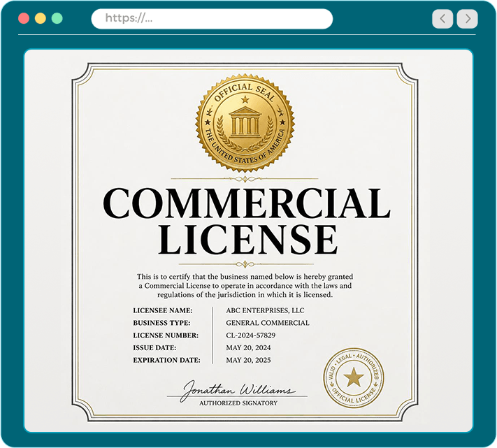Viewport: 497px width, 448px height.
Task: Click the 'AUTHORIZED SIGNATORY' caption
Action: (238, 403)
